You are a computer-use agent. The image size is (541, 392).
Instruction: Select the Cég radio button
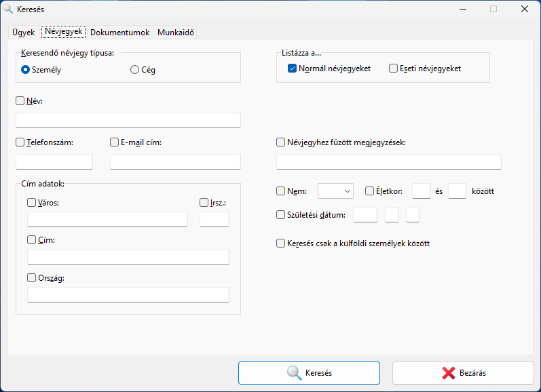pos(134,69)
